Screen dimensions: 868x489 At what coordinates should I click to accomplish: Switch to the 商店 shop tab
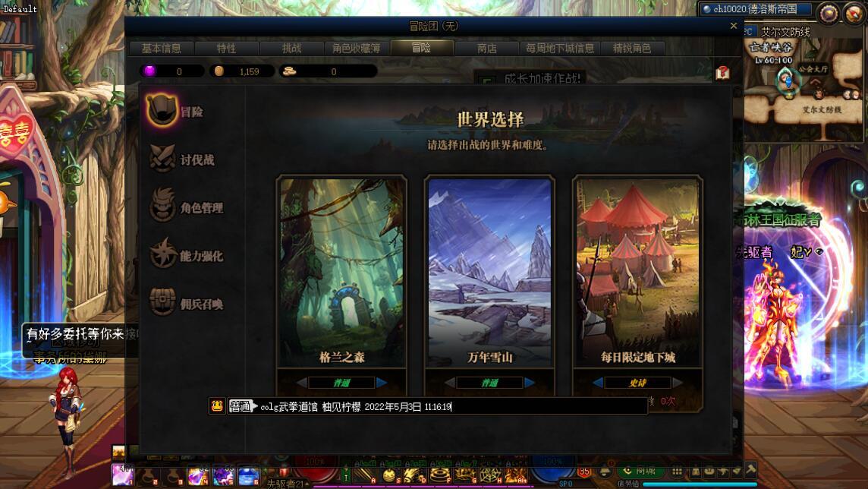point(486,48)
